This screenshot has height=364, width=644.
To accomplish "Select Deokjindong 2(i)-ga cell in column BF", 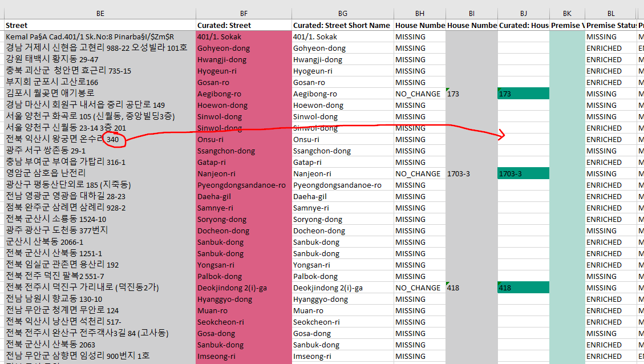I will point(243,288).
